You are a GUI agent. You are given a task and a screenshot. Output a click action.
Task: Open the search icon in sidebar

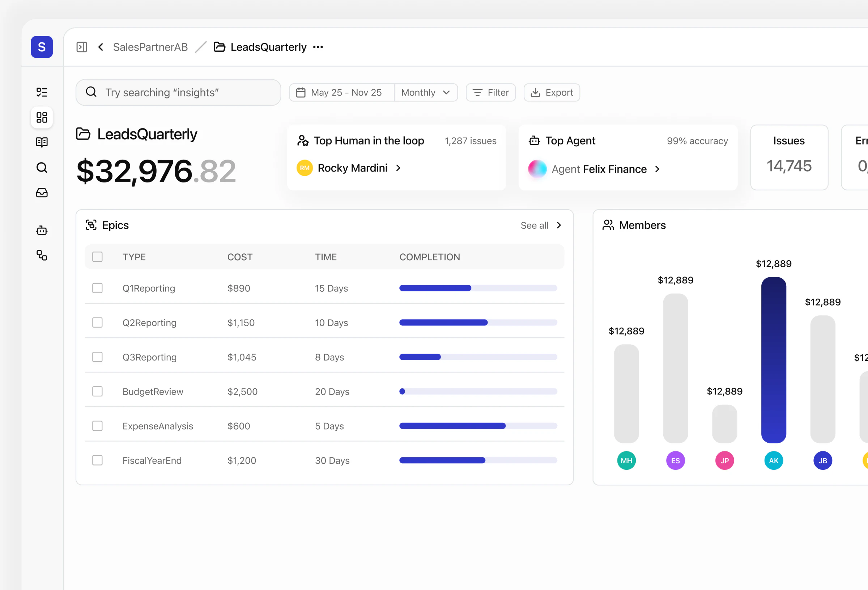[42, 168]
